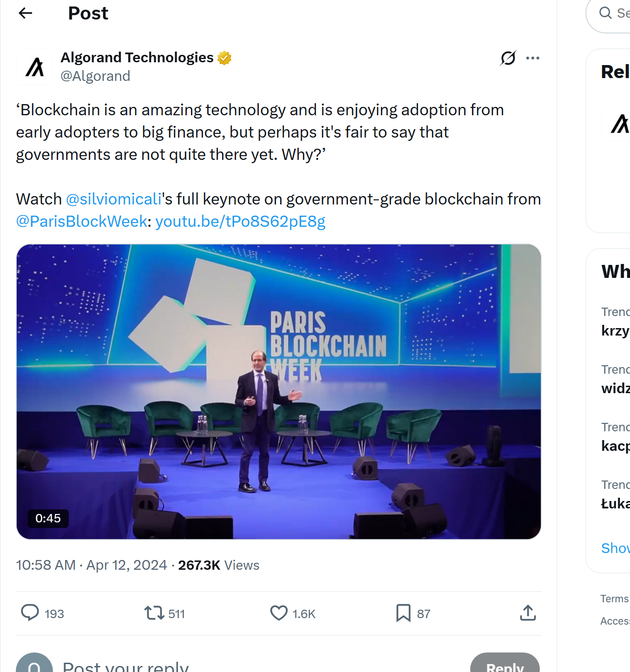
Task: Visit @silviomicali's profile link
Action: [x=114, y=198]
